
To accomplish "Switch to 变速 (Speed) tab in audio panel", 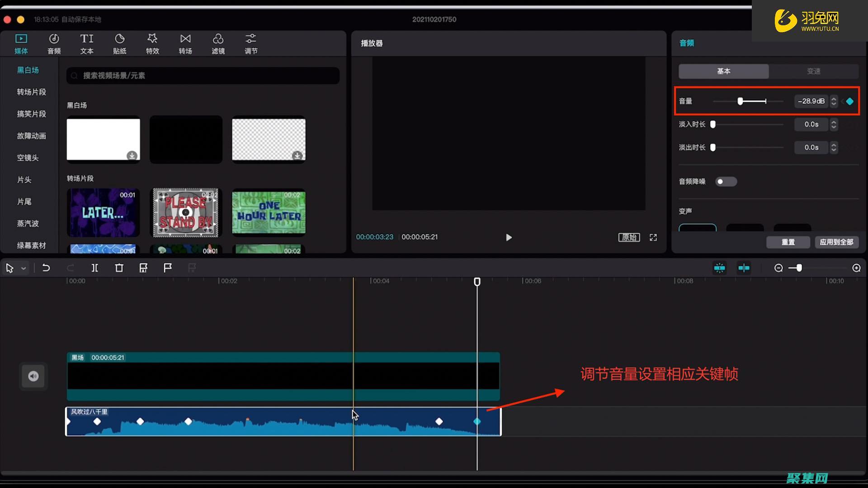I will tap(812, 71).
